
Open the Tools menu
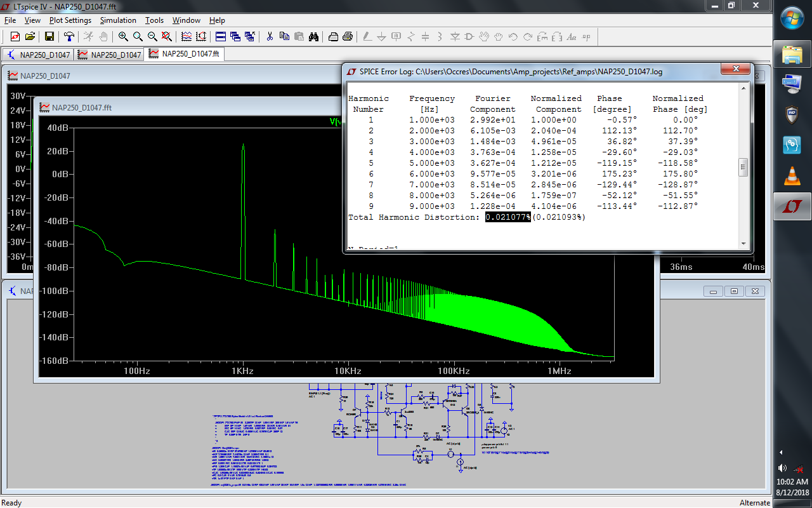(x=154, y=20)
